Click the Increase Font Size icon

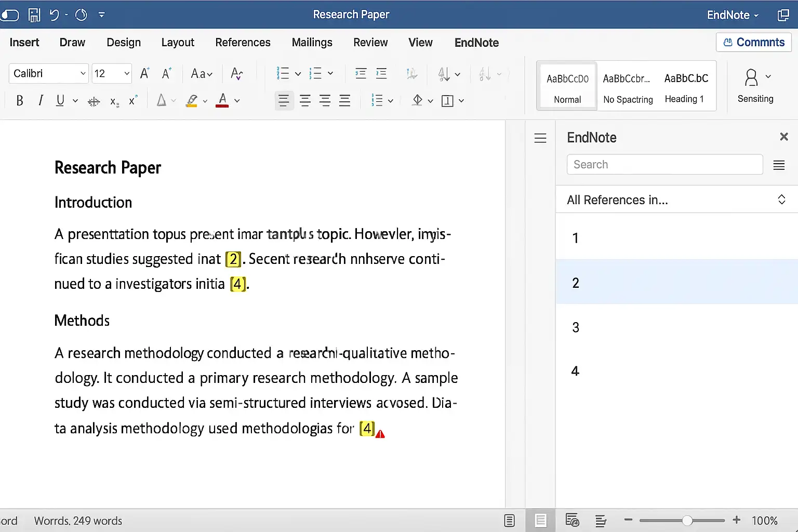[x=145, y=74]
